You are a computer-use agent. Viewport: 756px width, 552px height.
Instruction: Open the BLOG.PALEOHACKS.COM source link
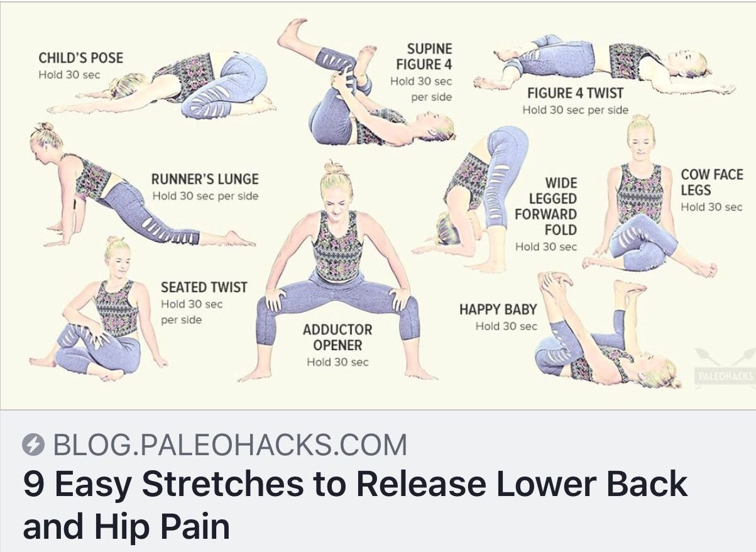tap(230, 445)
